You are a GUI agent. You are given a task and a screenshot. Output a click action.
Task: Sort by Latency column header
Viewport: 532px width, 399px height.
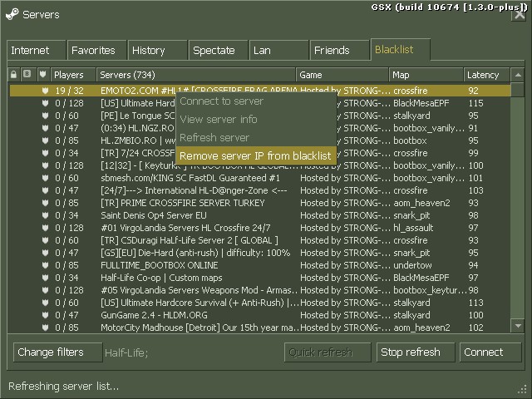point(486,75)
